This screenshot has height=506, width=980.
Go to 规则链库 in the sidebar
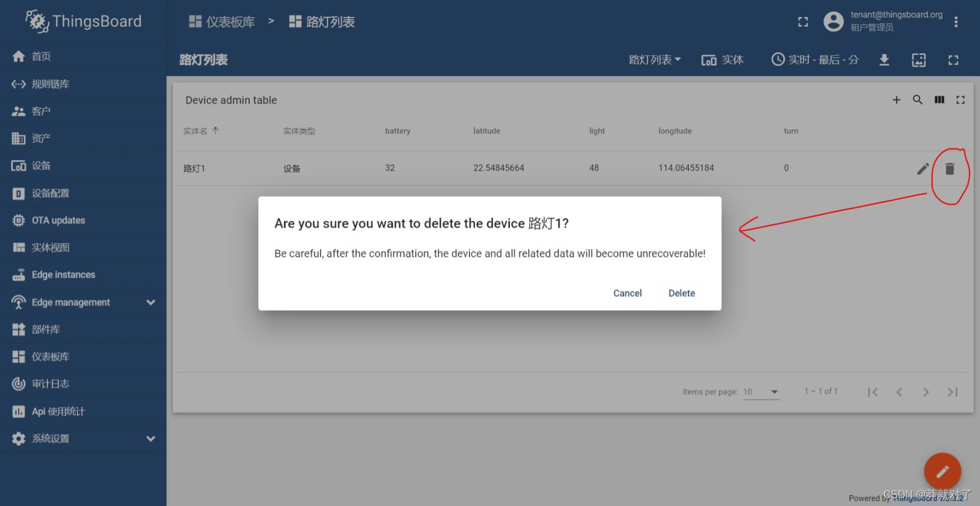[50, 84]
